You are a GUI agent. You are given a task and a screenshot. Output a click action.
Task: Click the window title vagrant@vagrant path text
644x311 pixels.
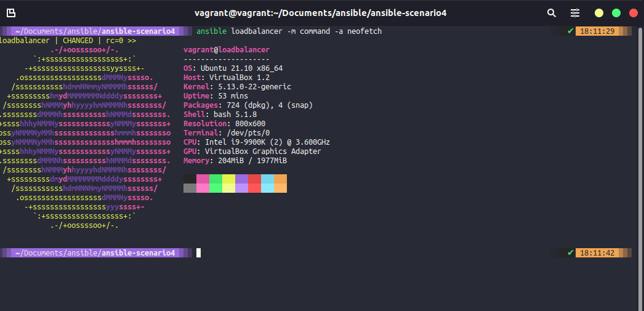tap(321, 13)
